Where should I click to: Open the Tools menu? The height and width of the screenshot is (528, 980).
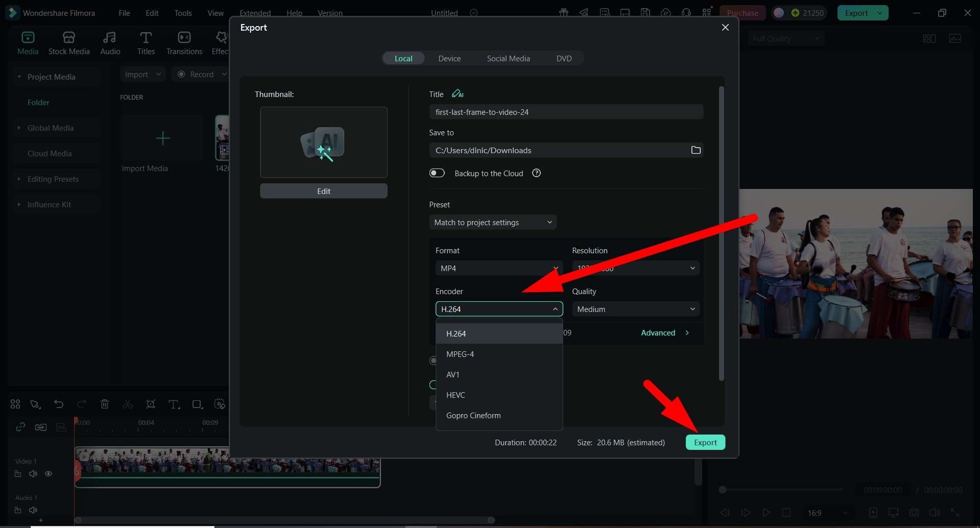(x=183, y=13)
